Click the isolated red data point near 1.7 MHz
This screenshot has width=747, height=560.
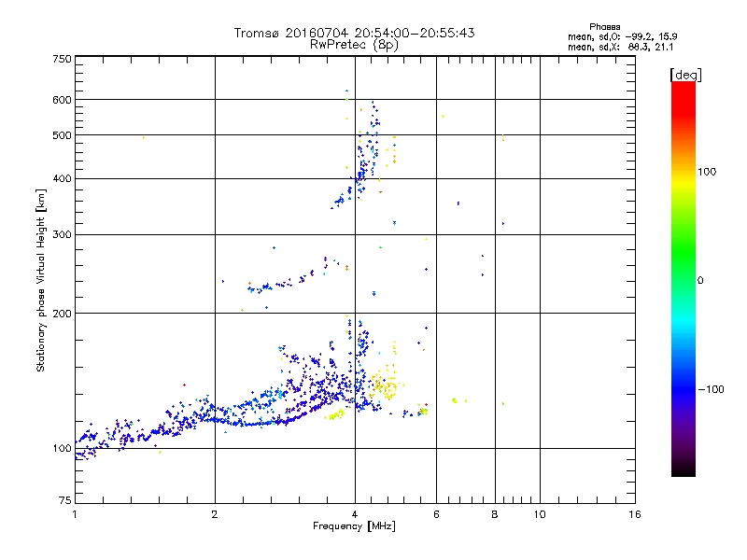[x=184, y=385]
